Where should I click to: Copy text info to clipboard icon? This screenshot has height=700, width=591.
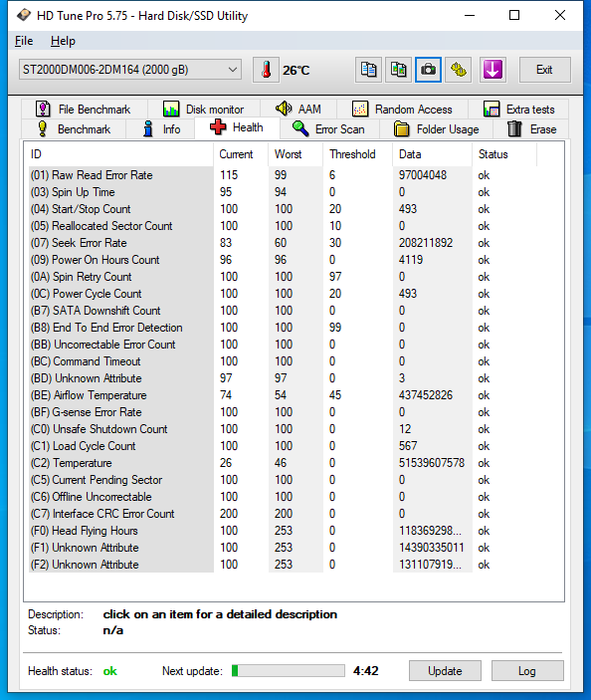click(x=368, y=70)
